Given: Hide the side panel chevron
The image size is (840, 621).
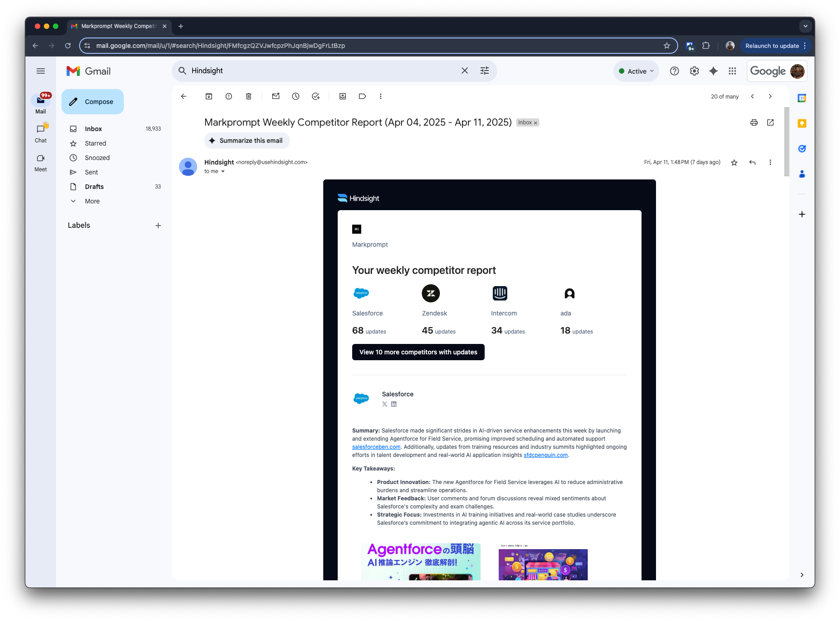Looking at the screenshot, I should pyautogui.click(x=802, y=575).
